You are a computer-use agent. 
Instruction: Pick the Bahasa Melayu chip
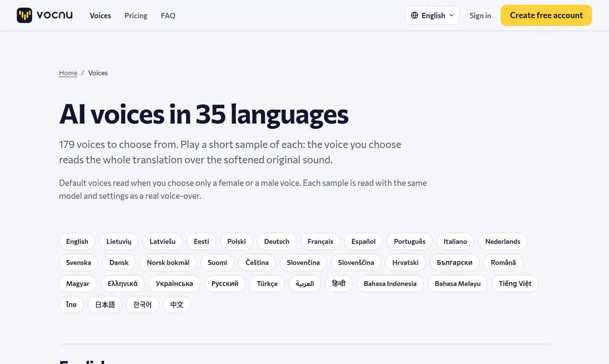click(457, 284)
